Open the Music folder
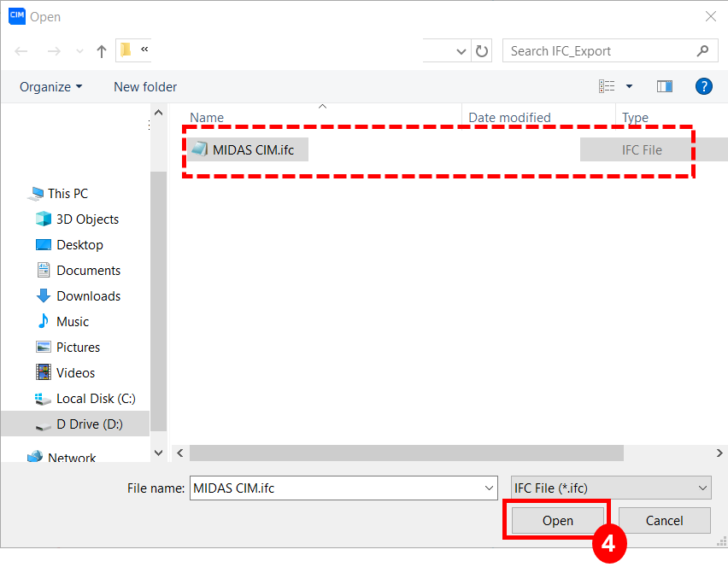728x567 pixels. tap(73, 322)
